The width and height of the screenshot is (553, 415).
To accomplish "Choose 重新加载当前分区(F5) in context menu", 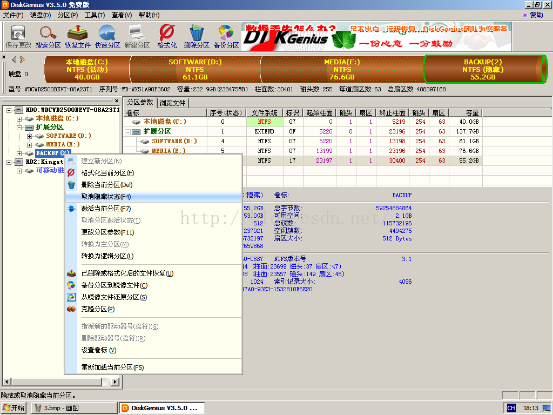I will [x=154, y=367].
